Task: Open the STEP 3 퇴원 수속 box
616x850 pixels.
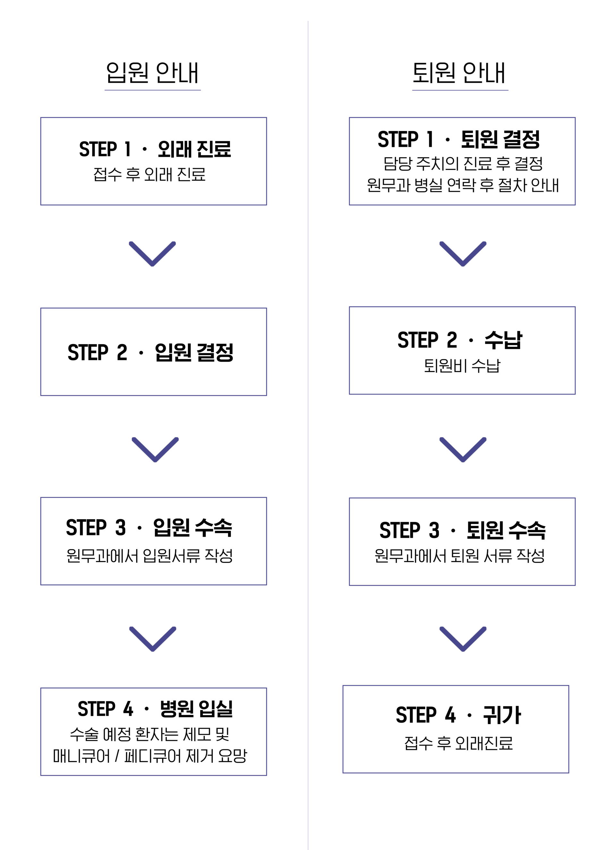Action: [462, 542]
